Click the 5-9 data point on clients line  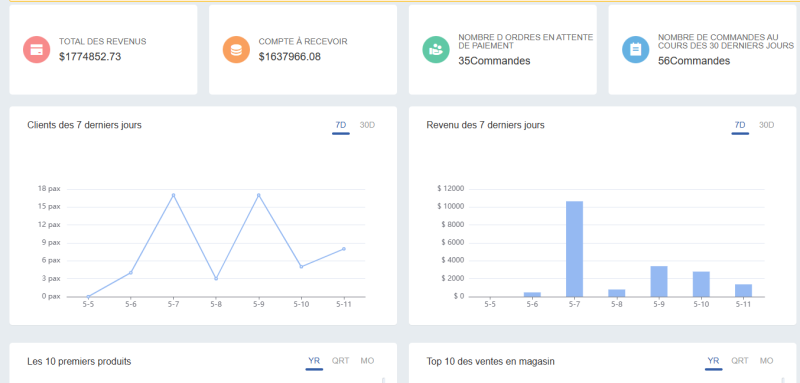259,195
